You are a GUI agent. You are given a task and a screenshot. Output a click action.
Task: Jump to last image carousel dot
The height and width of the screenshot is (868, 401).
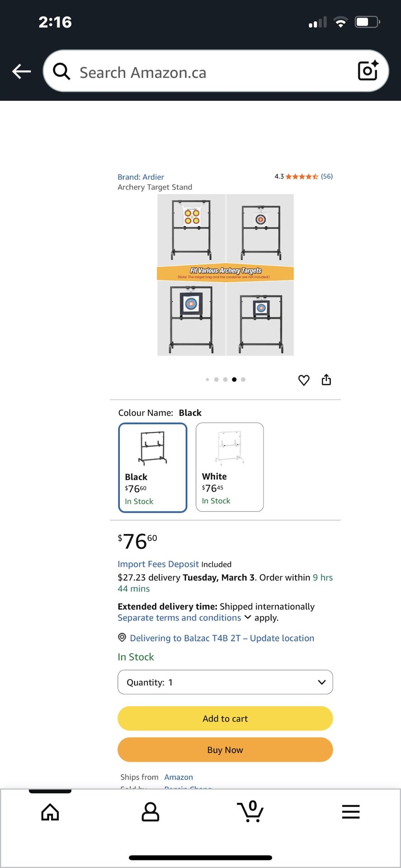point(243,380)
